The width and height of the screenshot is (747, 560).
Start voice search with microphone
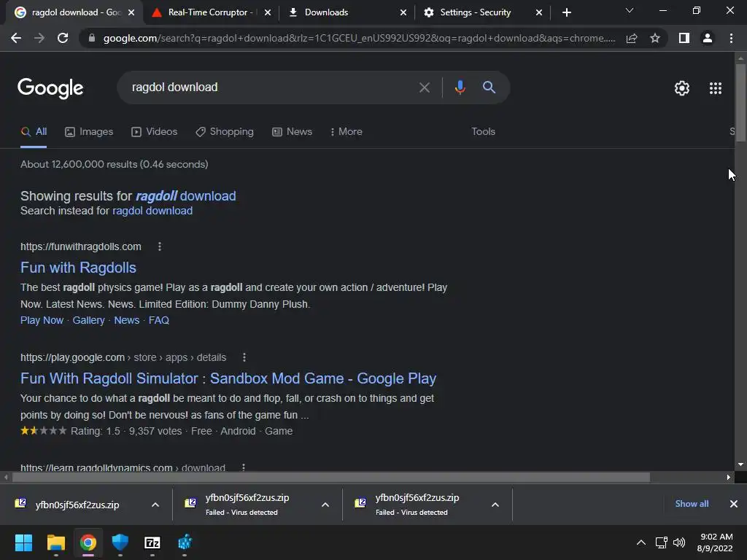[x=460, y=87]
